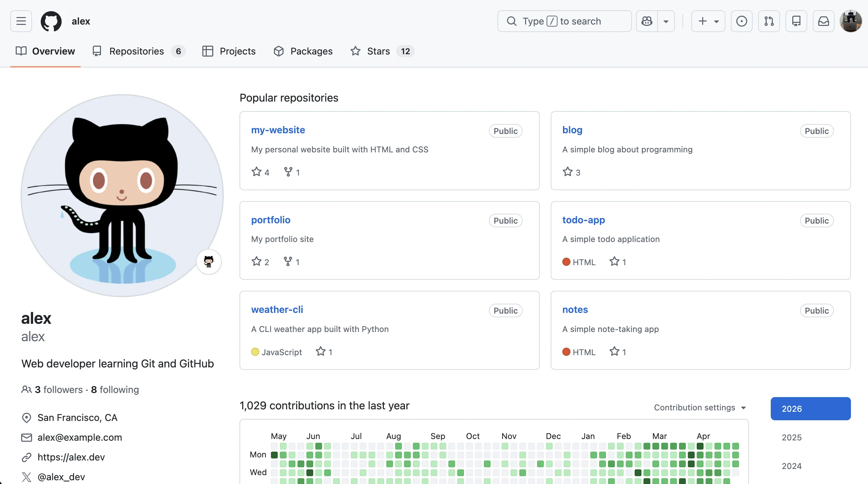Image resolution: width=868 pixels, height=484 pixels.
Task: Click the HTML language dot of todo-app
Action: pyautogui.click(x=566, y=262)
